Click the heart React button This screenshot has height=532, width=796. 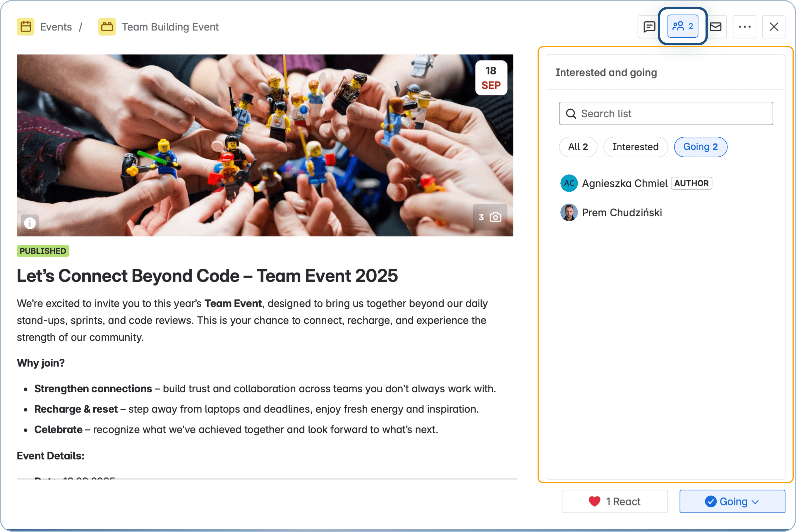tap(614, 501)
